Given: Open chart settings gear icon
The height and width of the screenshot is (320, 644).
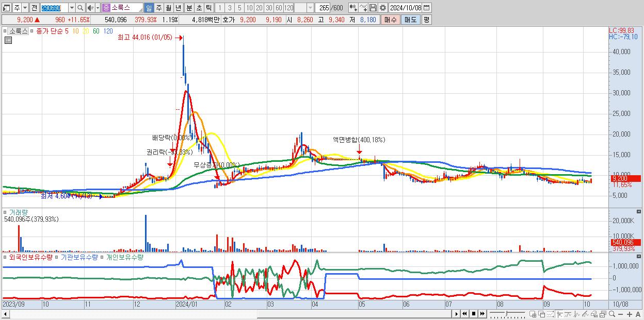Looking at the screenshot, I should [x=382, y=8].
